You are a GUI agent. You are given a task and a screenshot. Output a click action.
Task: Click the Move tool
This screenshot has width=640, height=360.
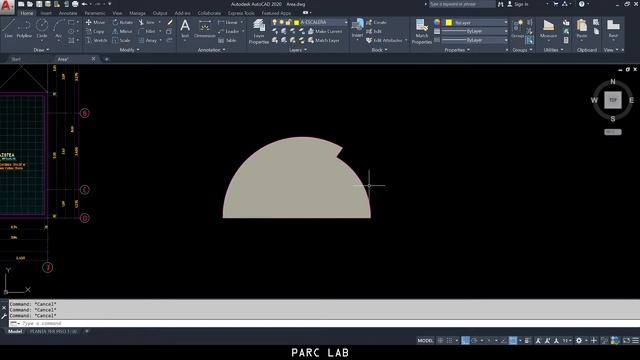coord(96,22)
